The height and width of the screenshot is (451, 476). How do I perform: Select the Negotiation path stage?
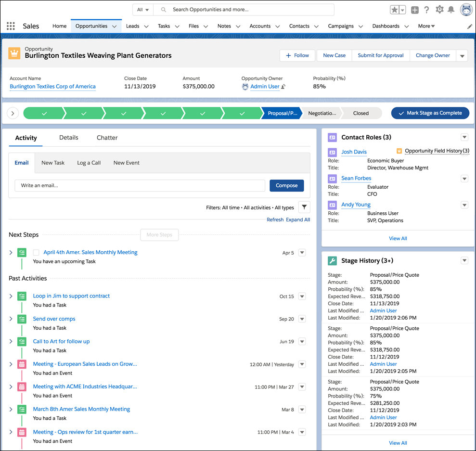[322, 113]
